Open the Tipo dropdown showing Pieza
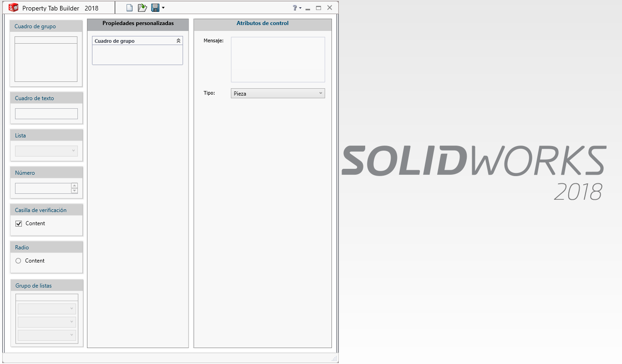 pos(278,93)
